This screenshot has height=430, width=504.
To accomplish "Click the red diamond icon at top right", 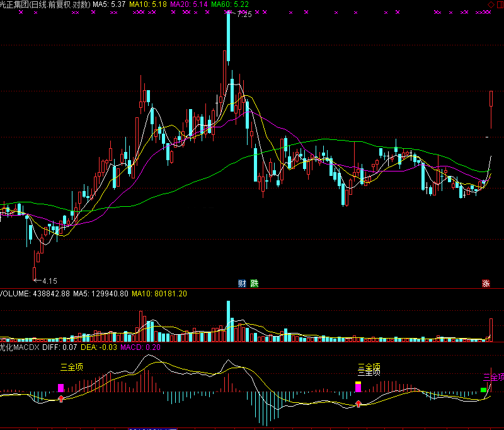I will tap(491, 4).
